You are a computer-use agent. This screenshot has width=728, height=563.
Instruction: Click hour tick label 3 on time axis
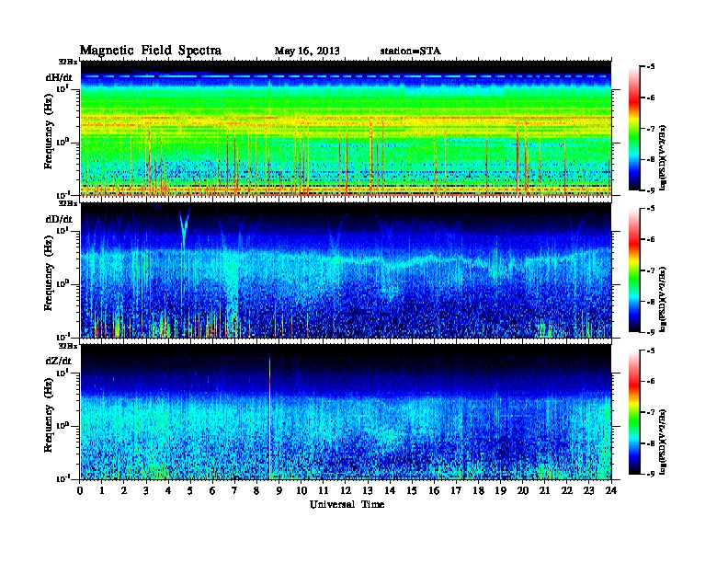click(x=146, y=490)
